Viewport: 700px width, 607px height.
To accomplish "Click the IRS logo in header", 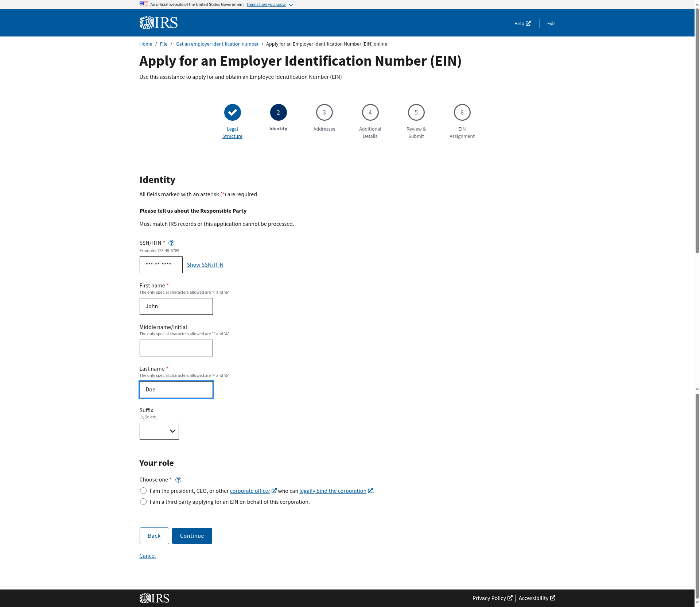I will tap(158, 23).
